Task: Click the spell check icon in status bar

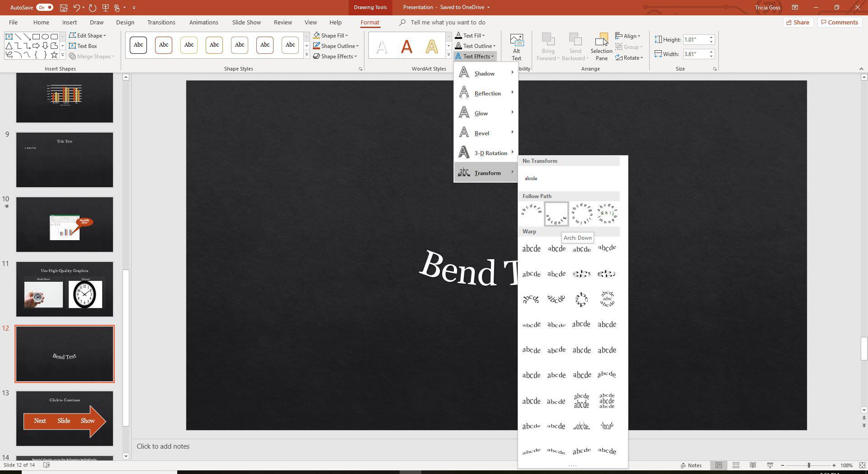Action: point(46,465)
